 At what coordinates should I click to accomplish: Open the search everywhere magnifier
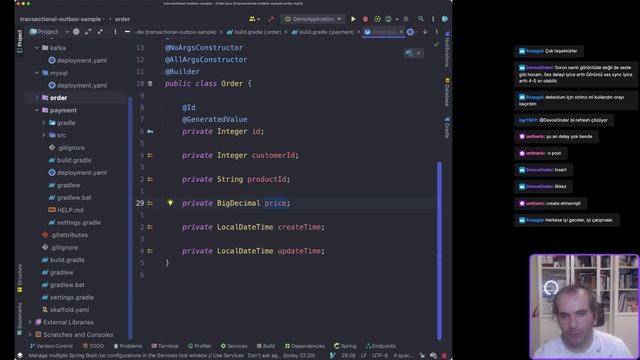point(421,19)
